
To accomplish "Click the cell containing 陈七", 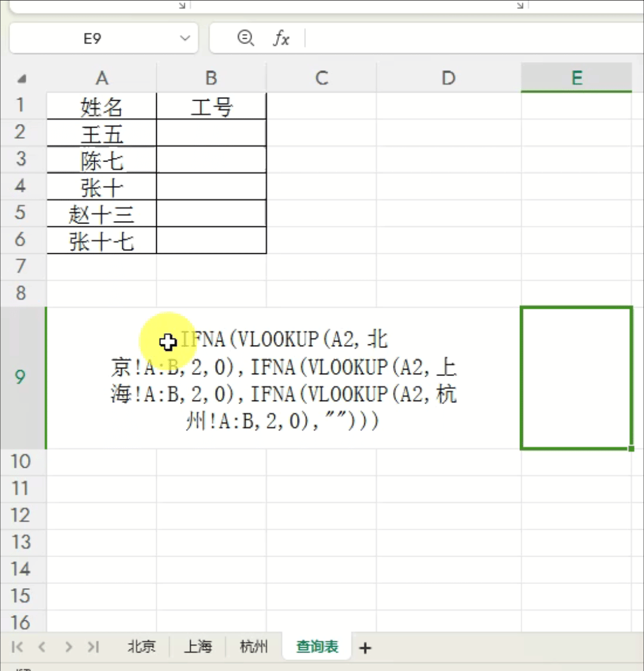I will (x=102, y=160).
